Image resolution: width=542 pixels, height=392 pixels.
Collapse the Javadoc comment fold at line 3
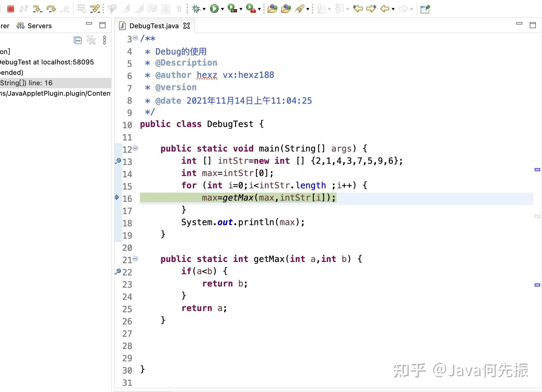click(x=135, y=38)
